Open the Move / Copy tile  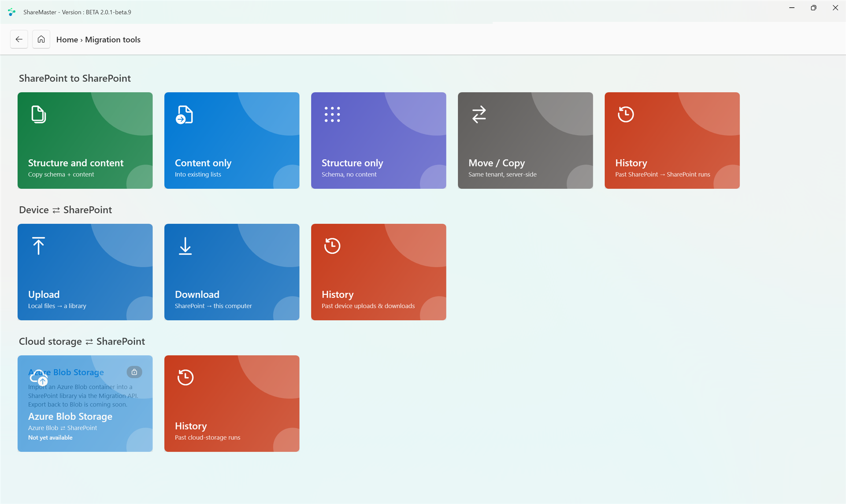pos(525,141)
